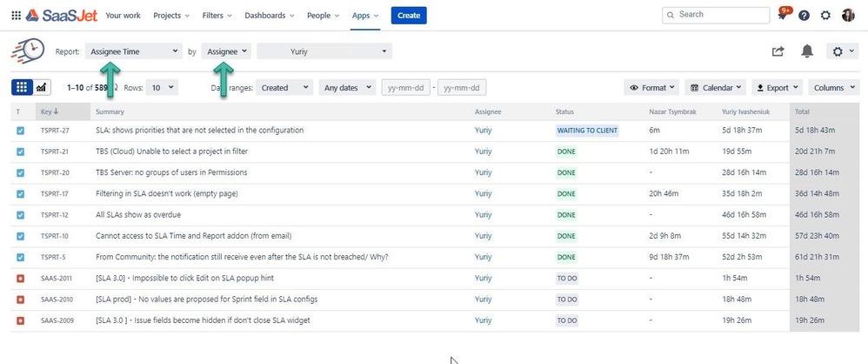Click the task type icon for TSPRT-17
Screen dimensions: 868x364
pos(21,194)
